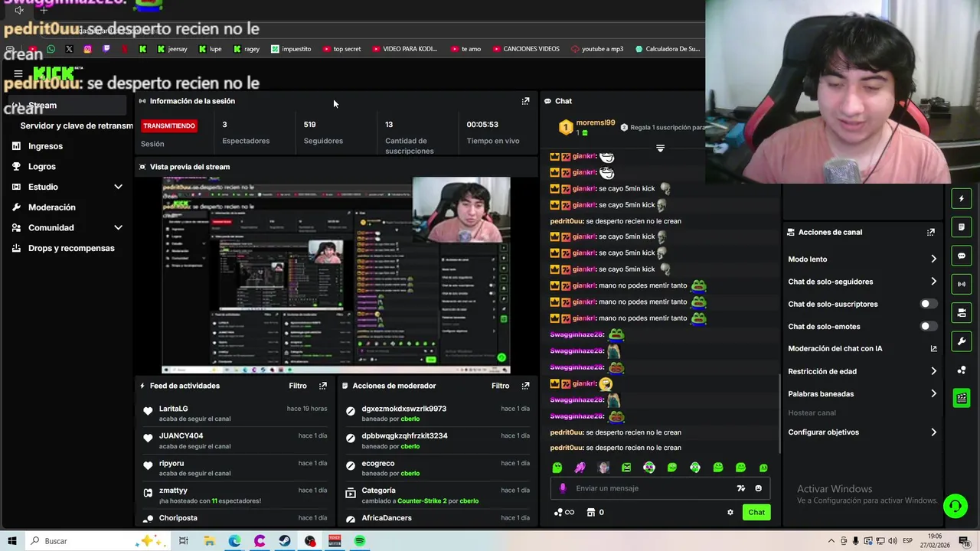Click the 'youtube a mp3' bookmark
Image resolution: width=980 pixels, height=551 pixels.
click(x=596, y=49)
